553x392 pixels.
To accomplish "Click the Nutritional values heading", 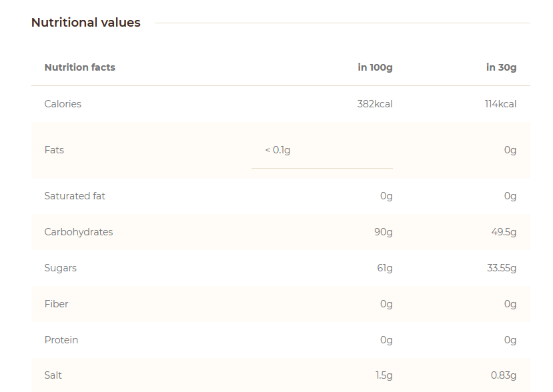I will click(x=85, y=23).
